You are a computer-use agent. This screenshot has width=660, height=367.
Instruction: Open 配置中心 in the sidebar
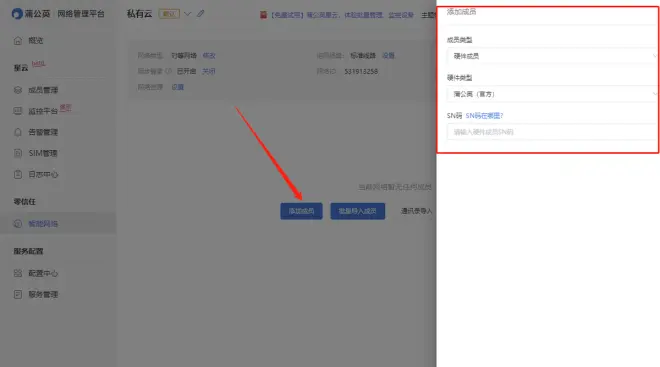(x=43, y=273)
